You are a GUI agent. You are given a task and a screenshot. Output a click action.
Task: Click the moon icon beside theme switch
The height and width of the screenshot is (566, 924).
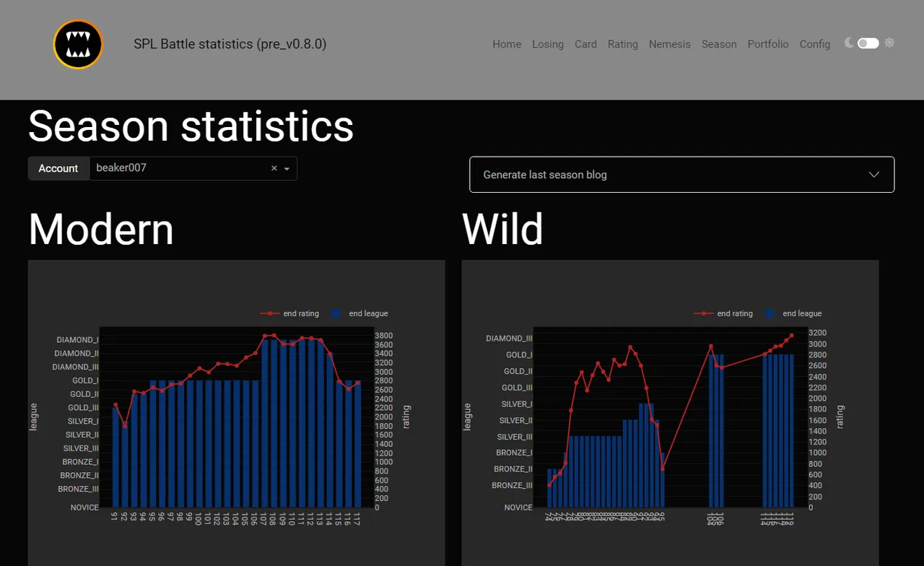[x=849, y=43]
